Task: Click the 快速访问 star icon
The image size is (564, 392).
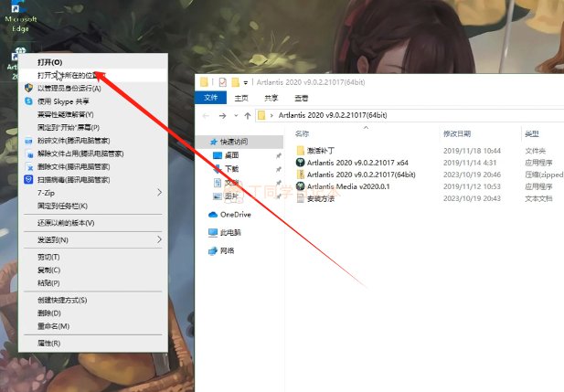Action: pos(214,142)
